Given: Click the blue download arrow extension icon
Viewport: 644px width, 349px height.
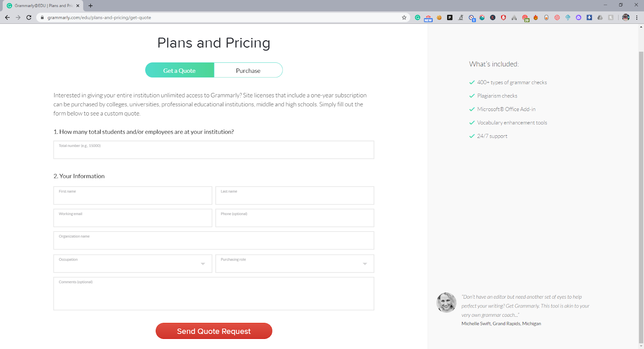Looking at the screenshot, I should 589,18.
